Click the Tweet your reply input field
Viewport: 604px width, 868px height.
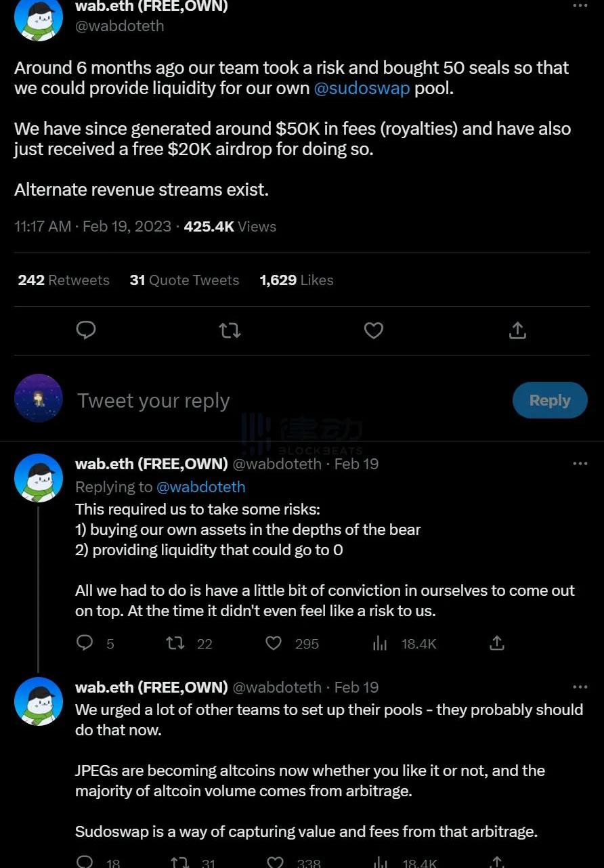point(271,401)
